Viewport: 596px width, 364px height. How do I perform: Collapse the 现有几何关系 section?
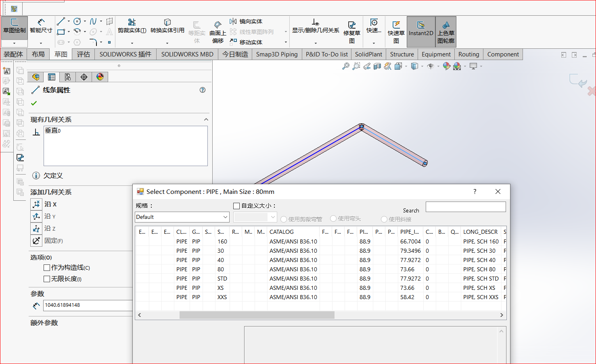coord(206,119)
